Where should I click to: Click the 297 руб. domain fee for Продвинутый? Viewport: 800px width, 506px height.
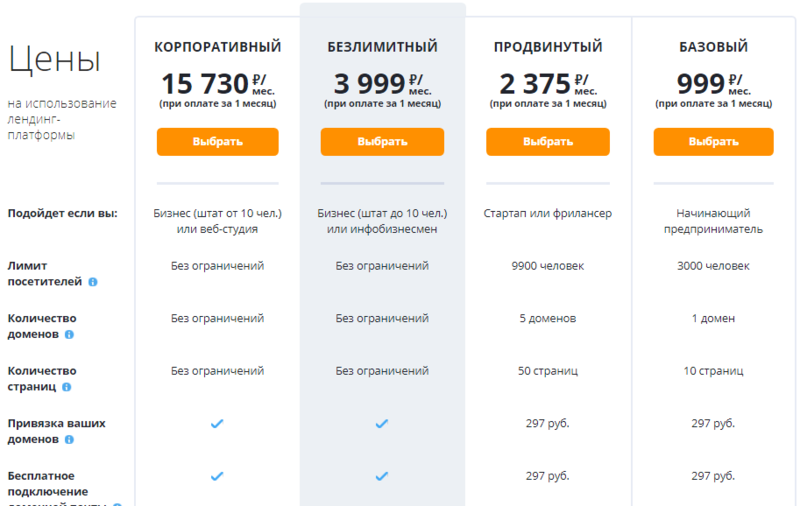point(547,424)
